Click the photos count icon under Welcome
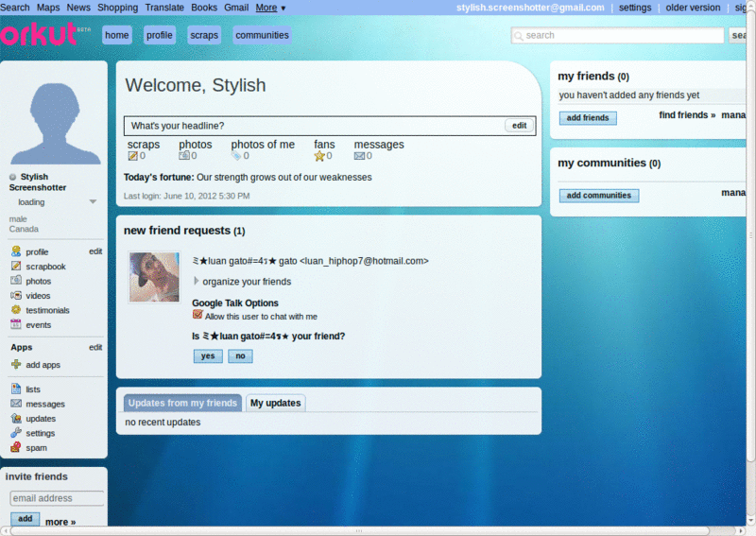The height and width of the screenshot is (536, 756). pos(184,155)
